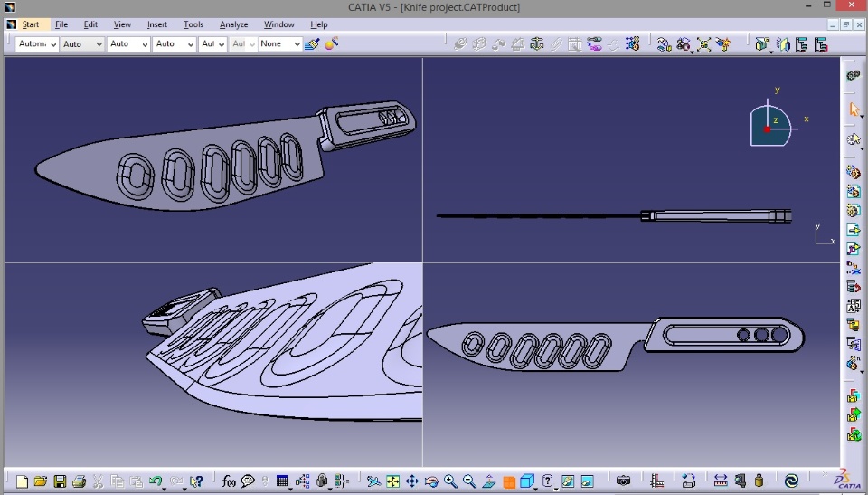Screen dimensions: 868x495
Task: Click the Capture camera icon
Action: pos(623,481)
